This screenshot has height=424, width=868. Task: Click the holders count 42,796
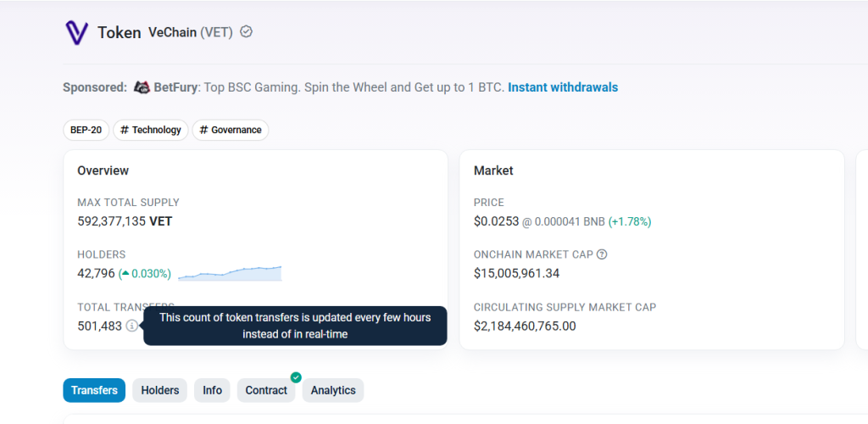pos(96,273)
